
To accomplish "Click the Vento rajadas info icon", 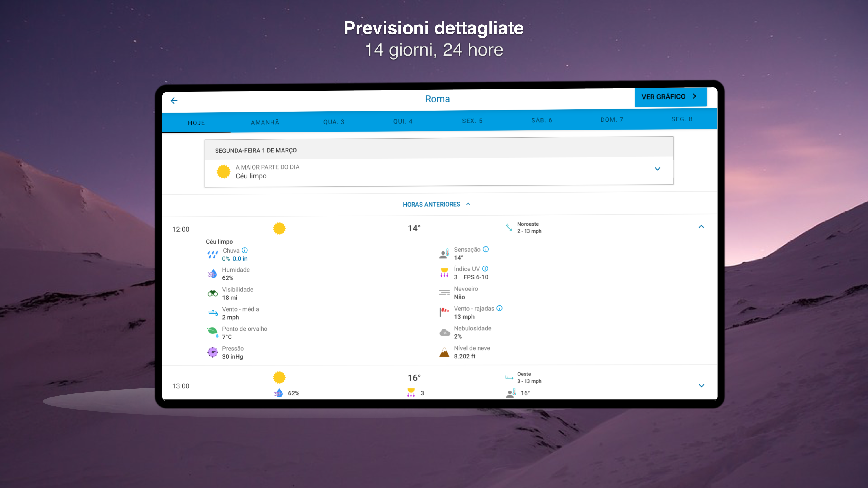I will point(499,308).
